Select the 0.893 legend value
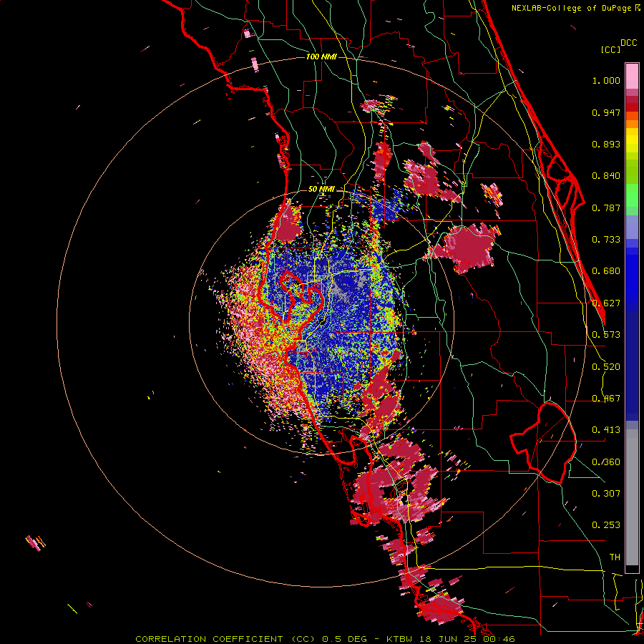644x644 pixels. point(606,144)
